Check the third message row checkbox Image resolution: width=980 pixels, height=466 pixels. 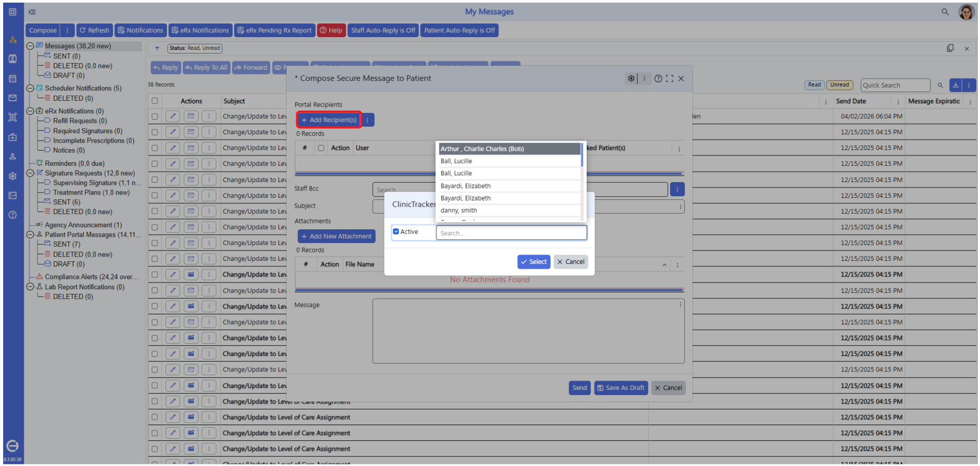(154, 148)
